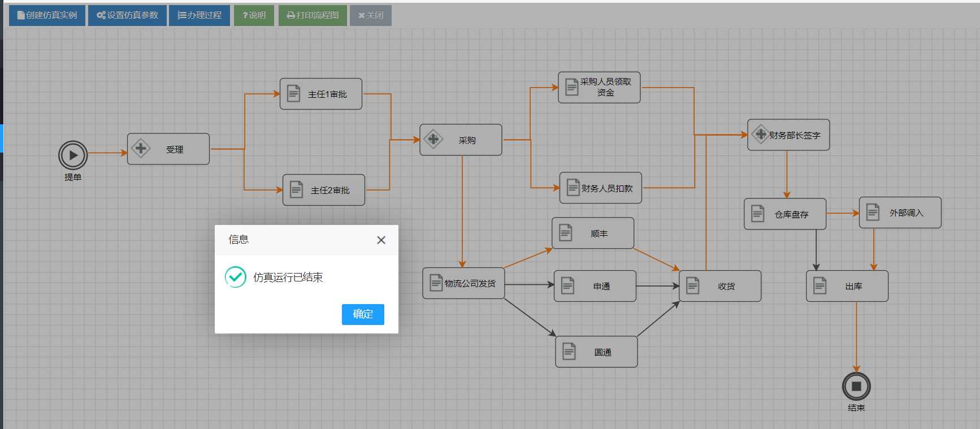The height and width of the screenshot is (429, 980).
Task: Select the 物流公司发货 label
Action: click(470, 283)
